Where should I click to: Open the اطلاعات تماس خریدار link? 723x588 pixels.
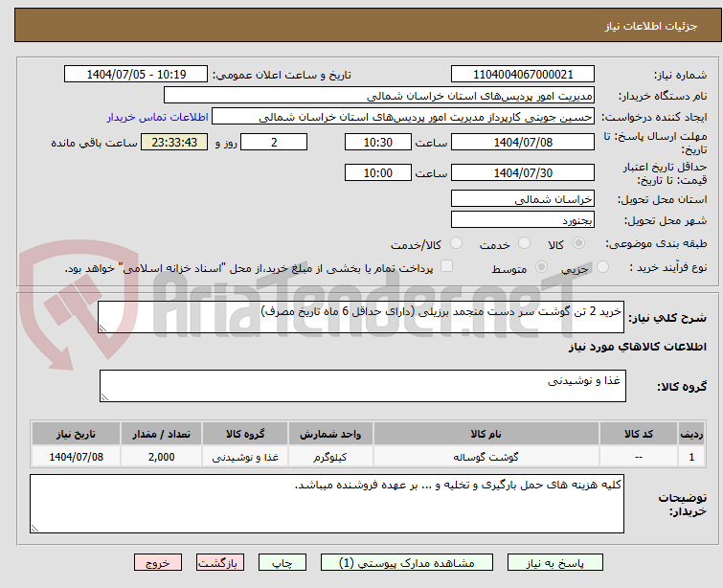coord(158,117)
